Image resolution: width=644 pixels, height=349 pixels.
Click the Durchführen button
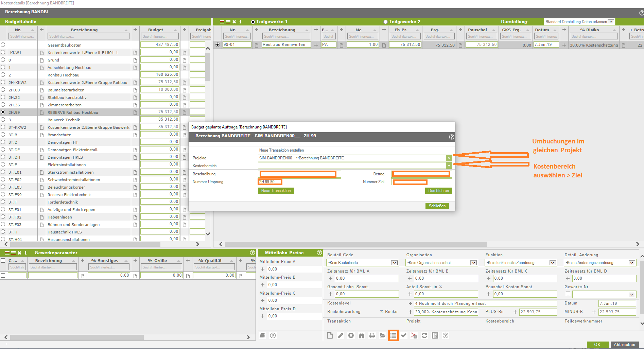pyautogui.click(x=438, y=191)
